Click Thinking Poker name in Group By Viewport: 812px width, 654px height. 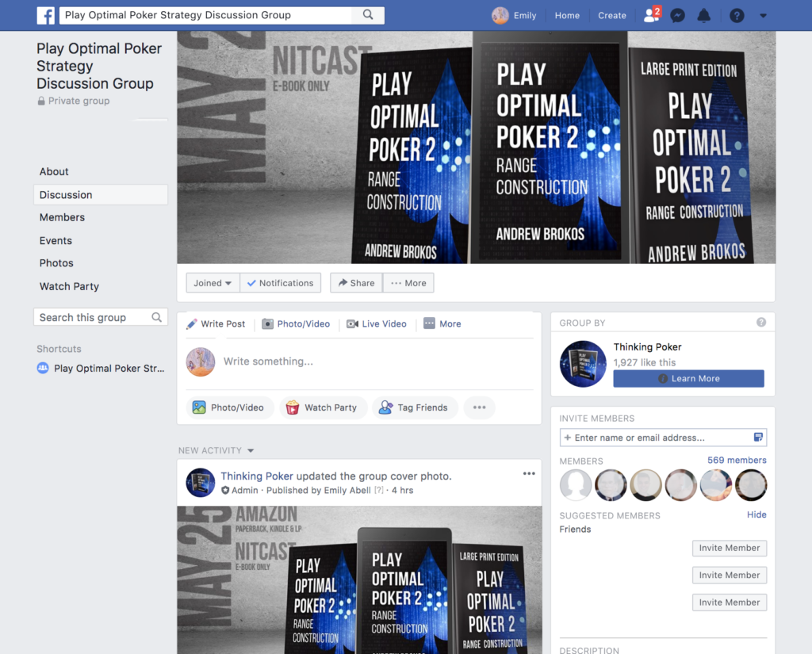647,347
